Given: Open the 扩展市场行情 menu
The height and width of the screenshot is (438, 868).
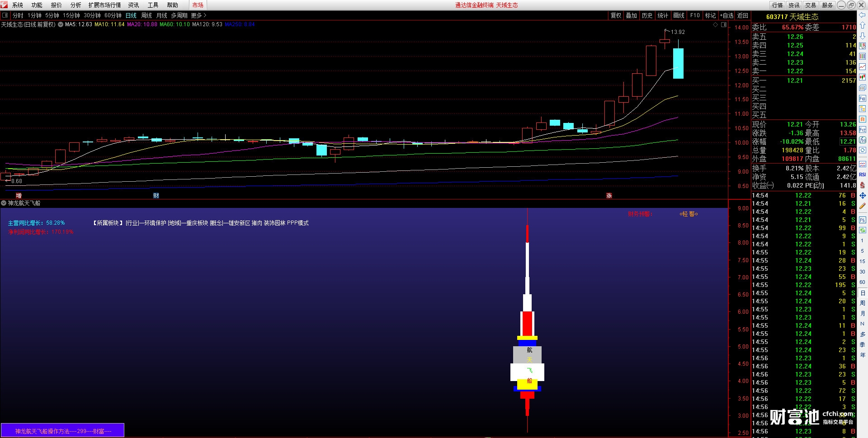Looking at the screenshot, I should pos(105,5).
